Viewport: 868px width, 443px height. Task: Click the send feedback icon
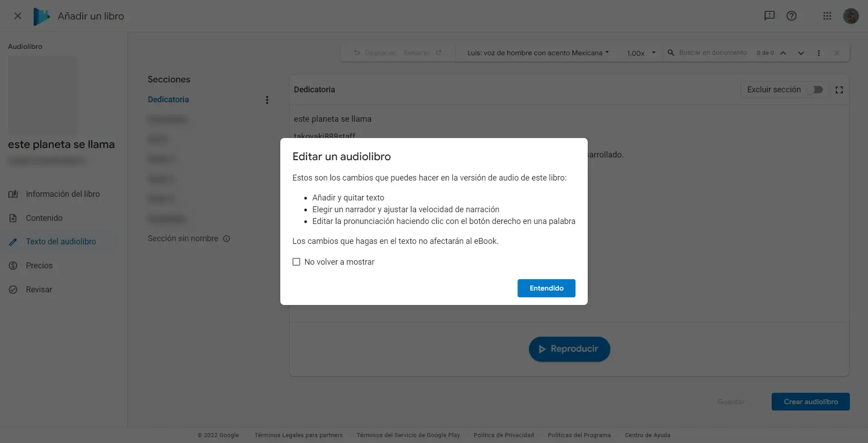point(769,16)
